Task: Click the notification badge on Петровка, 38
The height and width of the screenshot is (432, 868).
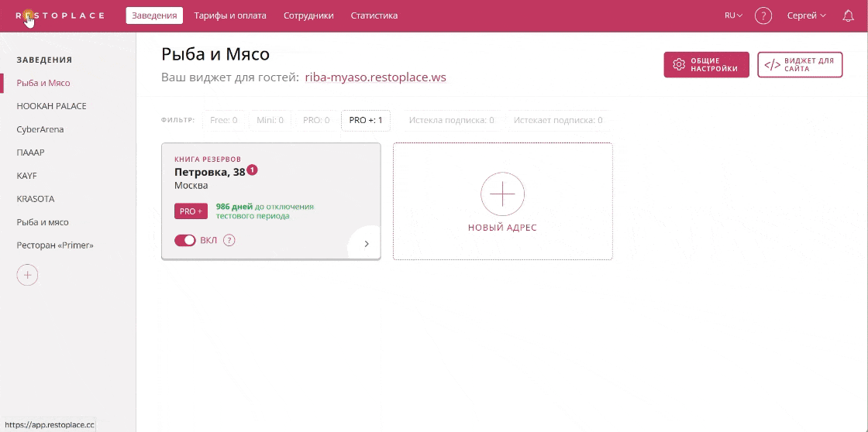Action: click(253, 170)
